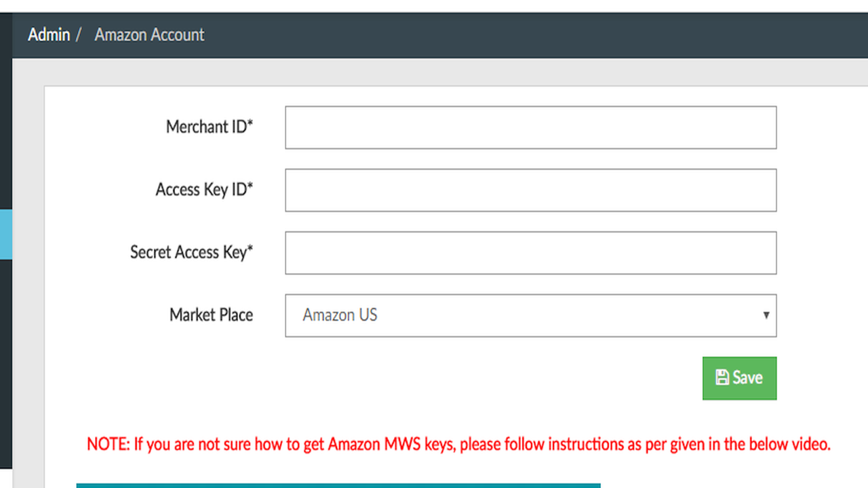Click the Access Key ID* label
The height and width of the screenshot is (488, 868).
[204, 190]
